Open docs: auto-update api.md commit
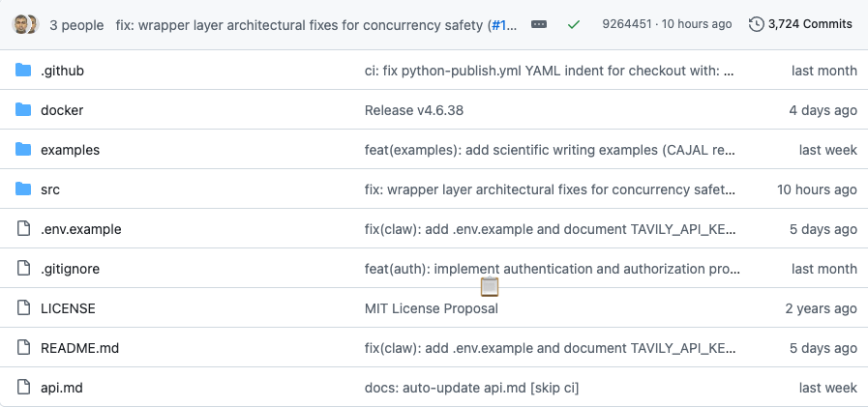The height and width of the screenshot is (407, 868). coord(471,389)
